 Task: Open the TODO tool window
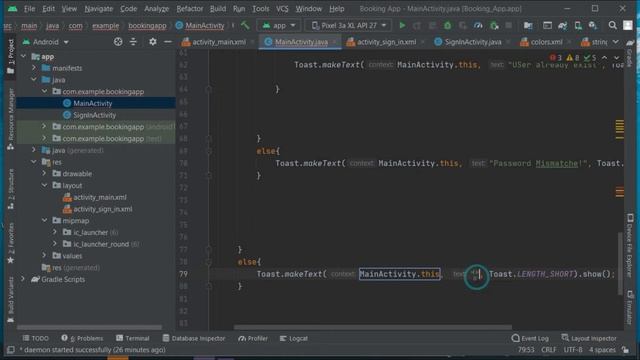(x=36, y=338)
